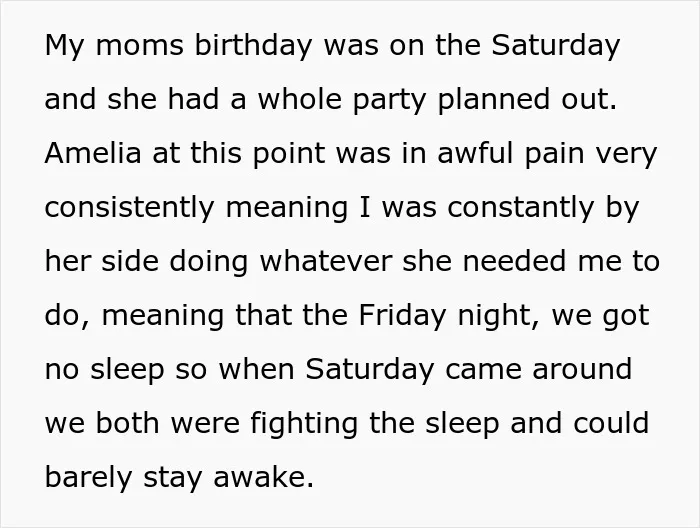Click the word "fighting" in the paragraph
Image resolution: width=700 pixels, height=528 pixels.
tap(304, 424)
